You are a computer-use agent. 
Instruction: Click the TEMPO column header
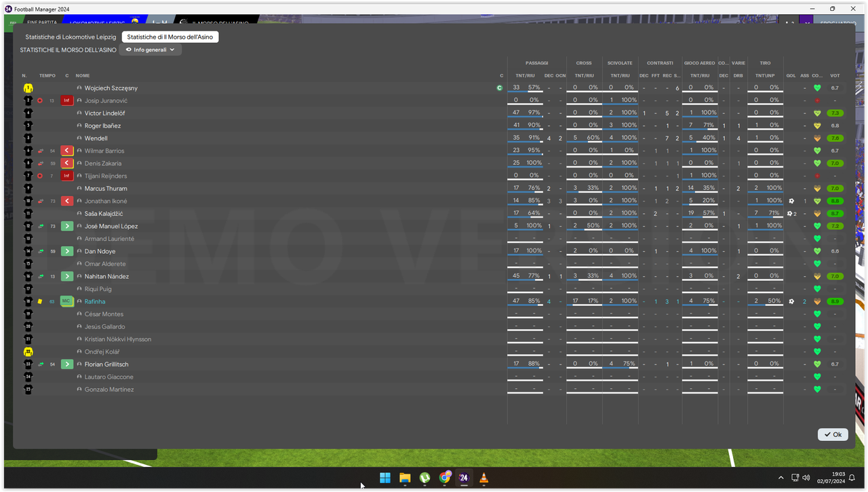coord(47,75)
